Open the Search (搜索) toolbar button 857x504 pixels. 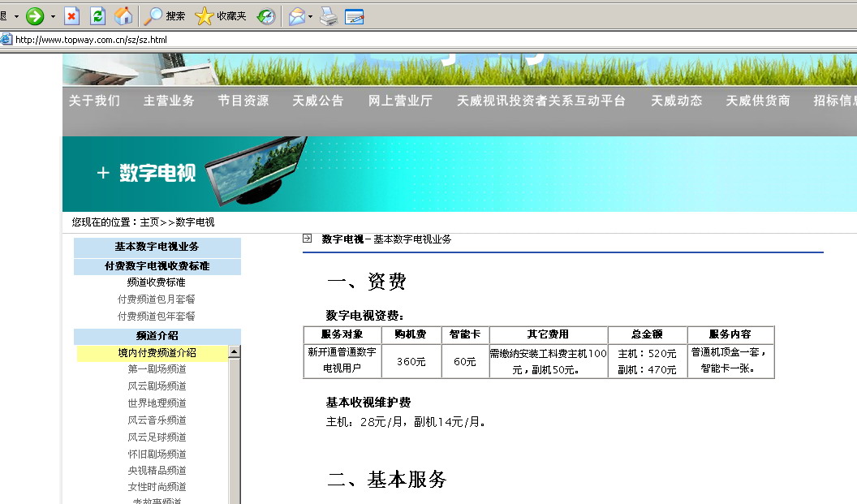[165, 15]
